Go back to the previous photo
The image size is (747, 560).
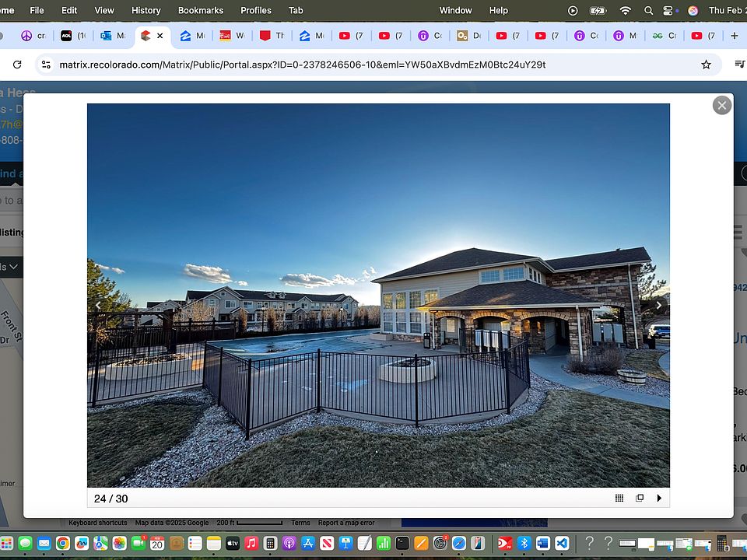98,306
